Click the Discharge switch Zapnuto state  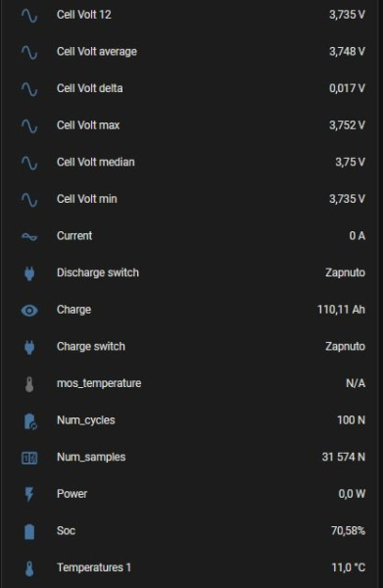coord(345,272)
